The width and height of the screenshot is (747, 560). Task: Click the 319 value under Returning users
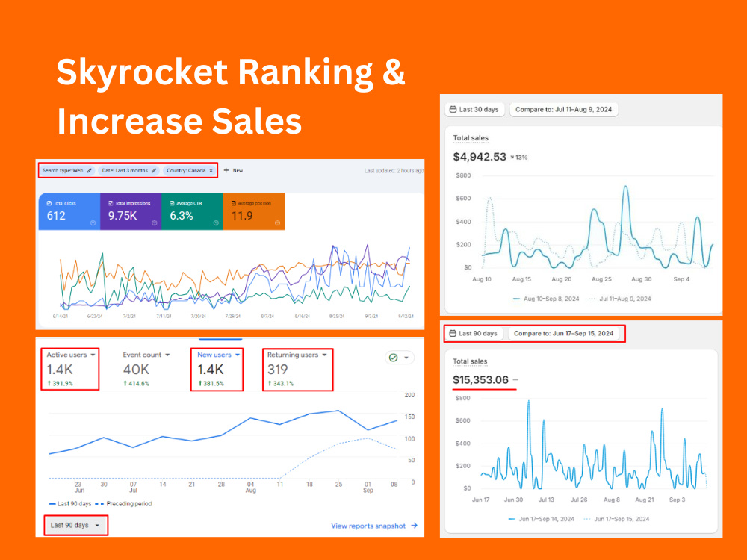(x=278, y=369)
